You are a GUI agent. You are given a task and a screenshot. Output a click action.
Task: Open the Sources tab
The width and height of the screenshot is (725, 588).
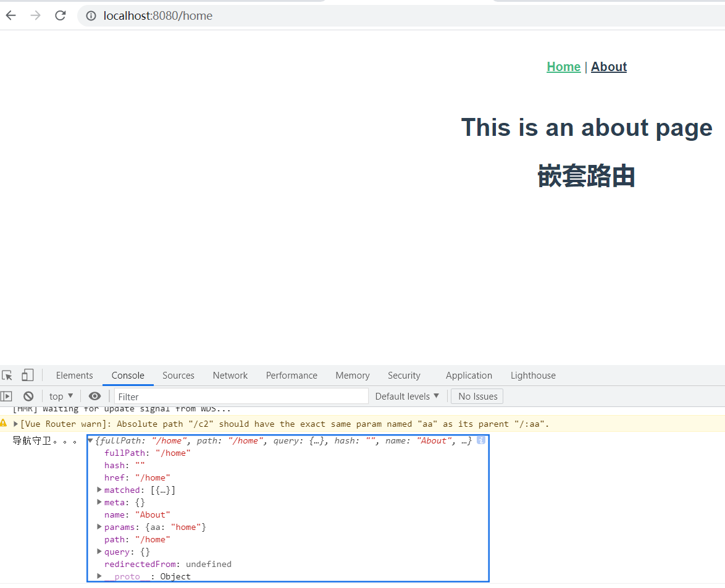point(178,375)
